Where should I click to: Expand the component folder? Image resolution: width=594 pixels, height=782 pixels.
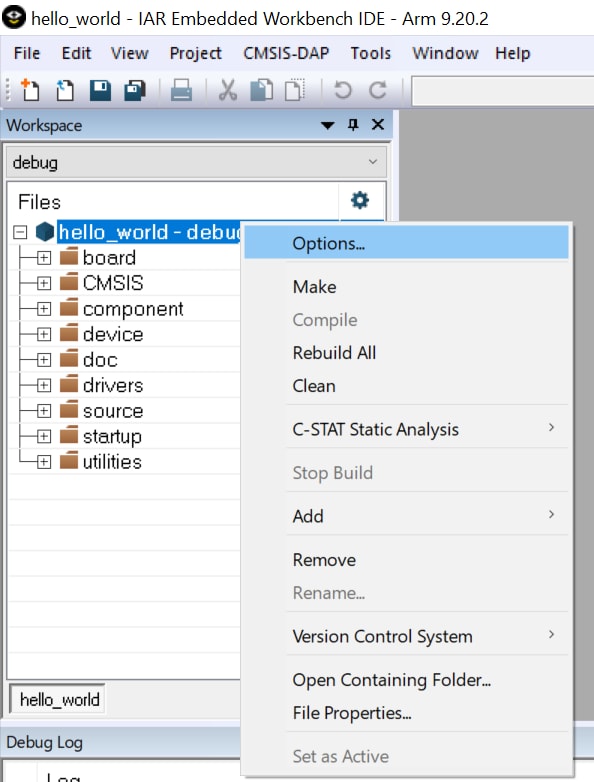click(x=44, y=309)
